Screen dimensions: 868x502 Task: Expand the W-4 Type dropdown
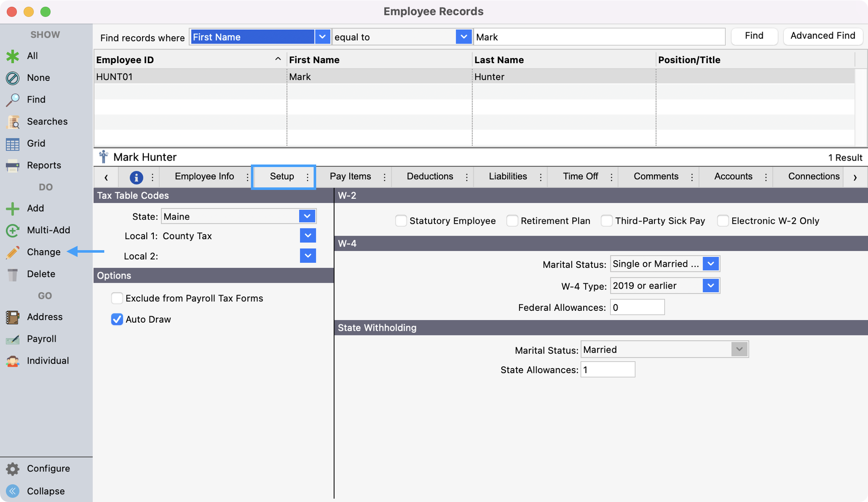click(x=711, y=286)
